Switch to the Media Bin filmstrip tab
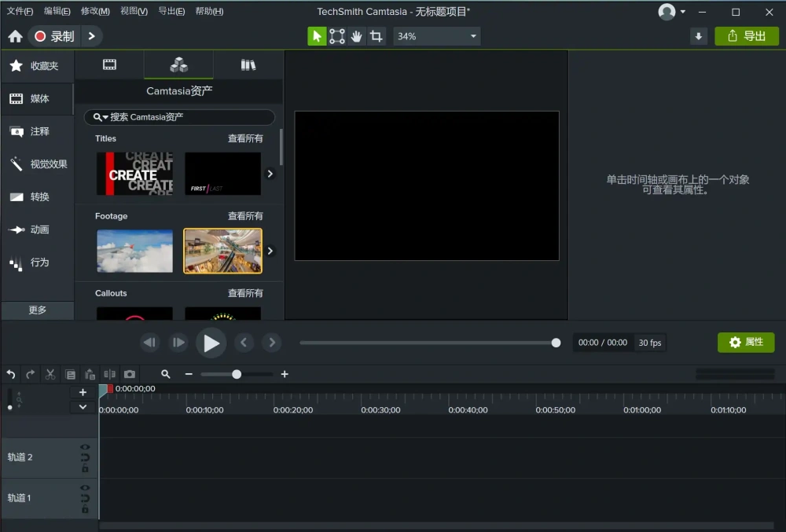Screen dimensions: 786x532 [109, 64]
